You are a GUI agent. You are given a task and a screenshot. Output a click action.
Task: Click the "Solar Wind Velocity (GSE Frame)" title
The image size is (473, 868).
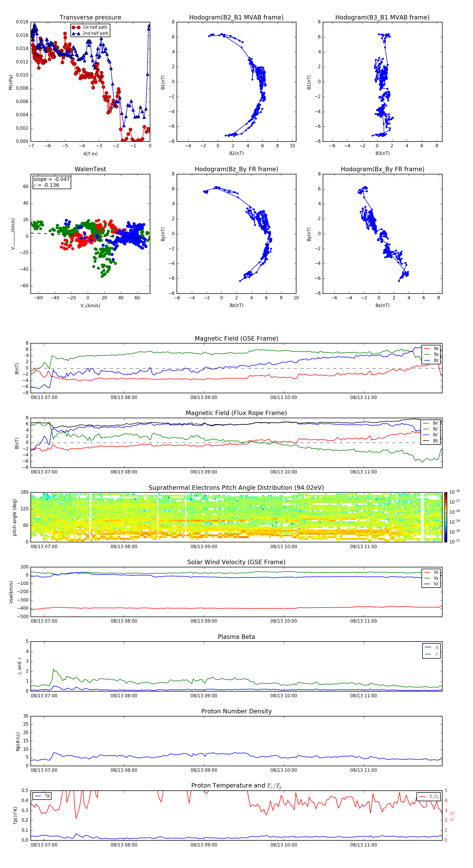[x=236, y=562]
